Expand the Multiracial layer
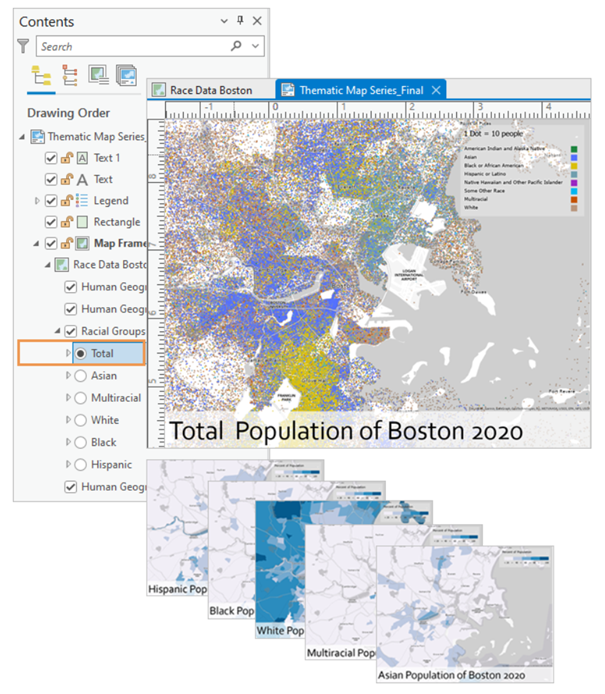605x694 pixels. click(68, 397)
